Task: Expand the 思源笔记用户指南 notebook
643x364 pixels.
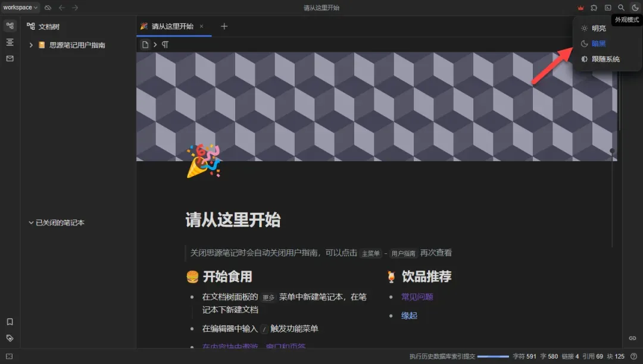Action: click(x=31, y=45)
